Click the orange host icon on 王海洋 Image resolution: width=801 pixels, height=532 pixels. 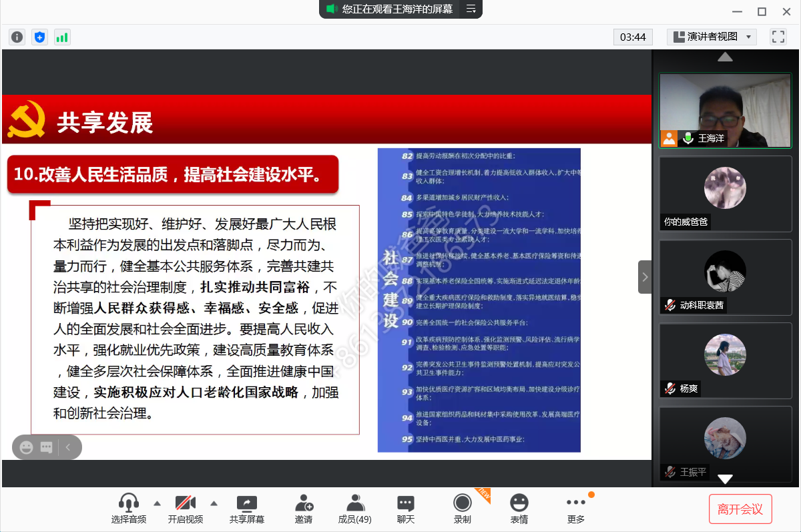[x=669, y=138]
